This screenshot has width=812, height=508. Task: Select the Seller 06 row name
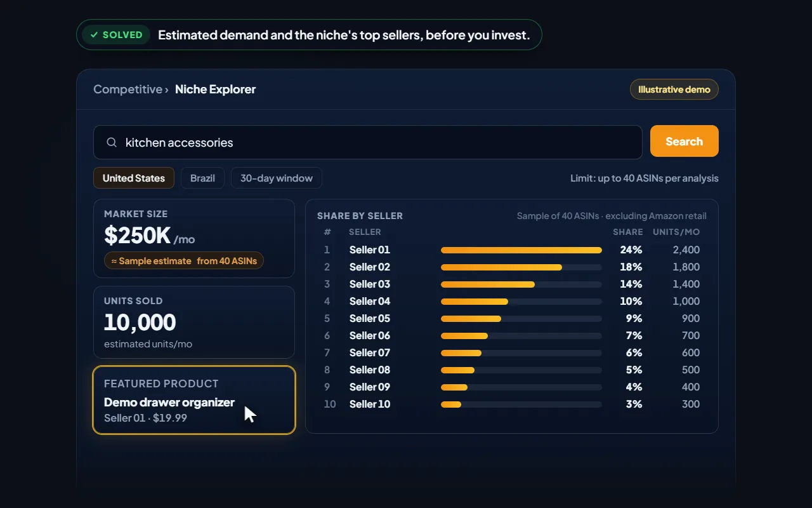coord(370,335)
